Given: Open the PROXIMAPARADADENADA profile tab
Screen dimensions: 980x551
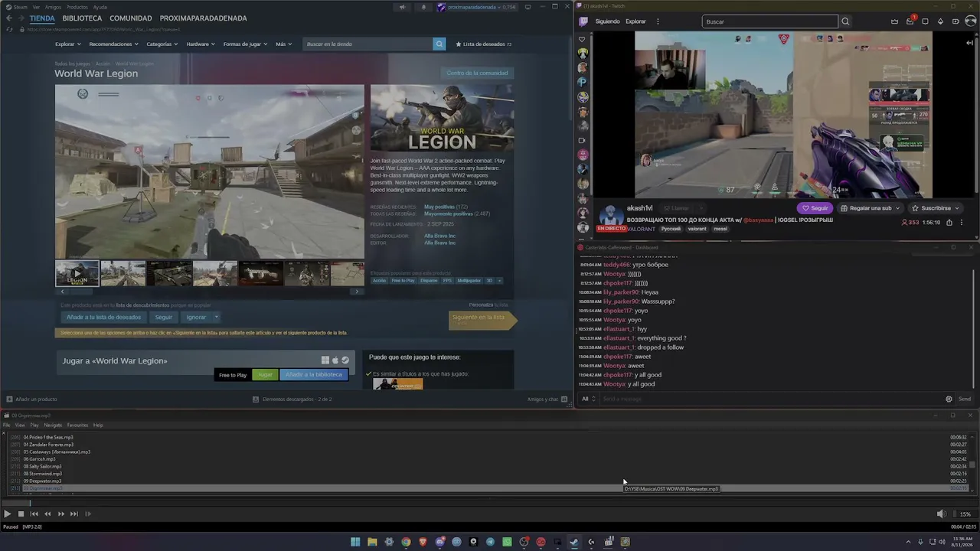Looking at the screenshot, I should point(204,18).
